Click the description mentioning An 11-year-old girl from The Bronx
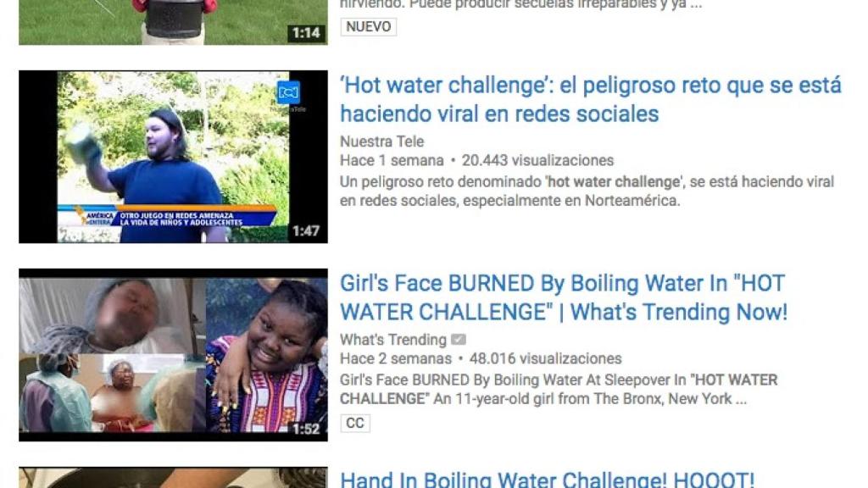This screenshot has height=488, width=868. coord(559,389)
